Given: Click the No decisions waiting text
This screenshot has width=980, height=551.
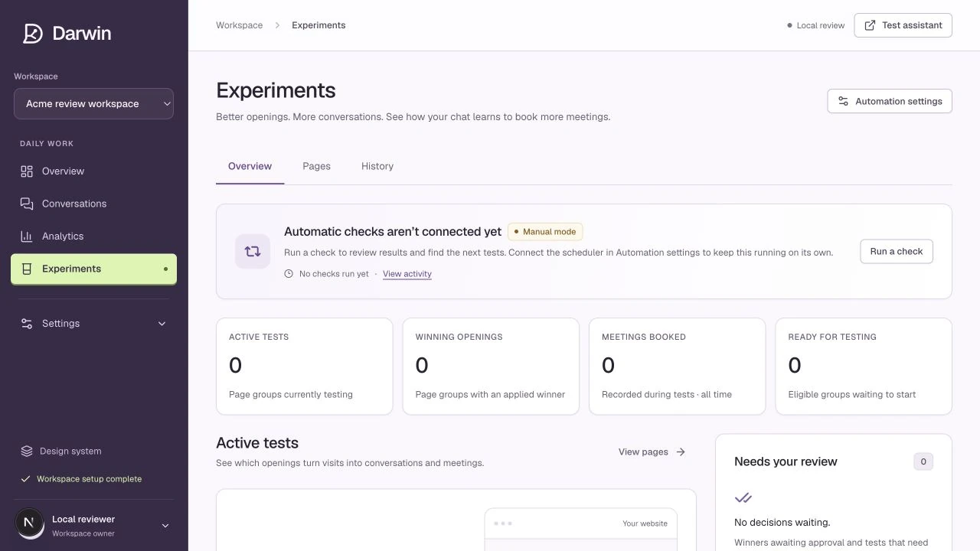Looking at the screenshot, I should click(782, 523).
